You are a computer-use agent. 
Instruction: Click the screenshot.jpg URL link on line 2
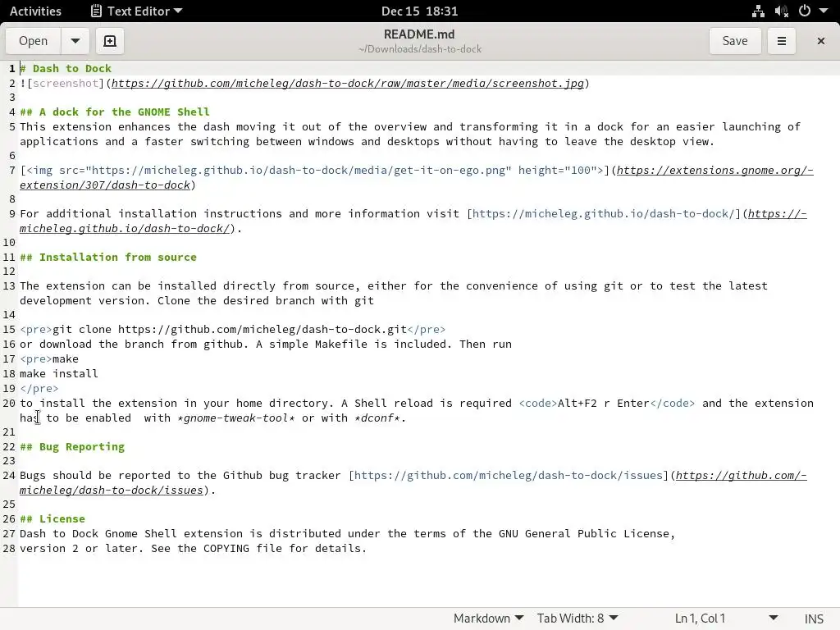[347, 83]
